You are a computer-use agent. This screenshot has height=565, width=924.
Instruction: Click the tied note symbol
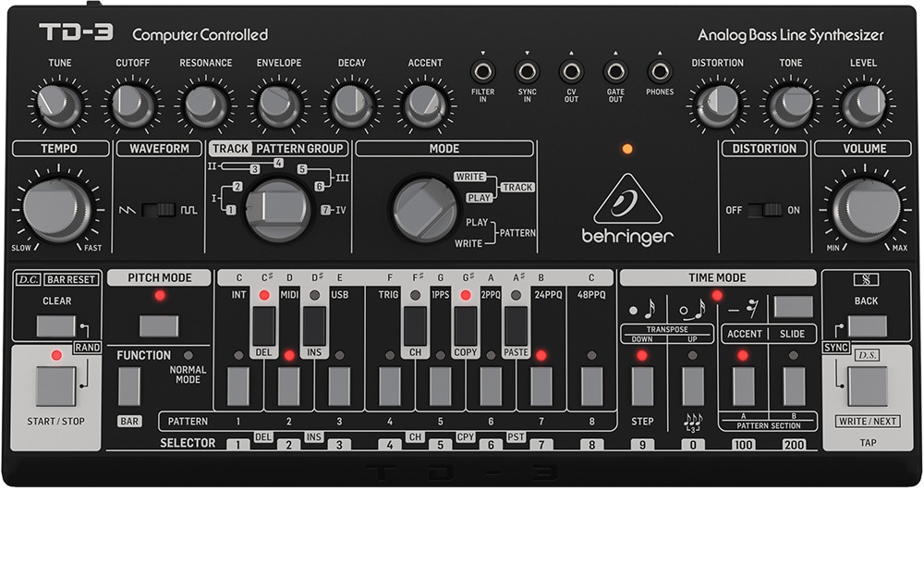tap(694, 309)
